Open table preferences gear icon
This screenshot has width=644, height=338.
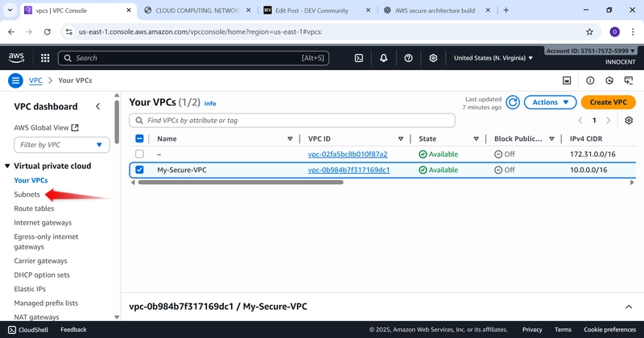[629, 121]
